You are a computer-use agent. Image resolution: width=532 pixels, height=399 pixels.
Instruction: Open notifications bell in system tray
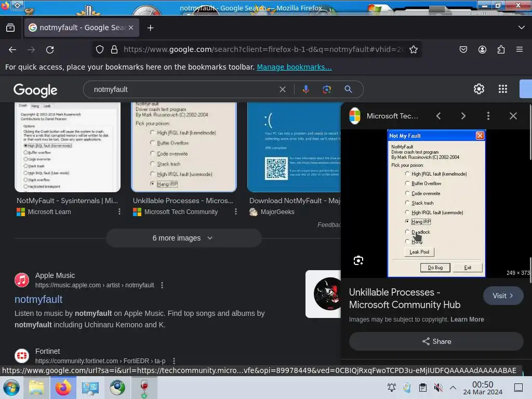pyautogui.click(x=392, y=388)
